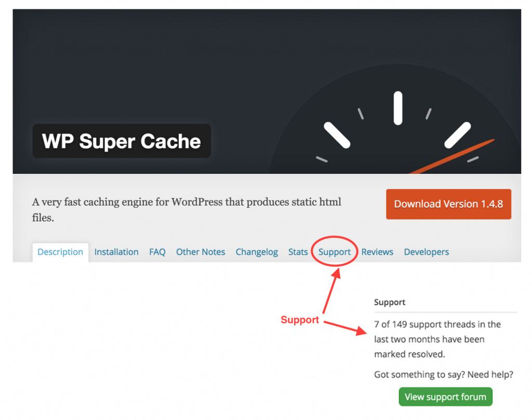The image size is (532, 420).
Task: Switch to the Developers tab
Action: [x=426, y=252]
